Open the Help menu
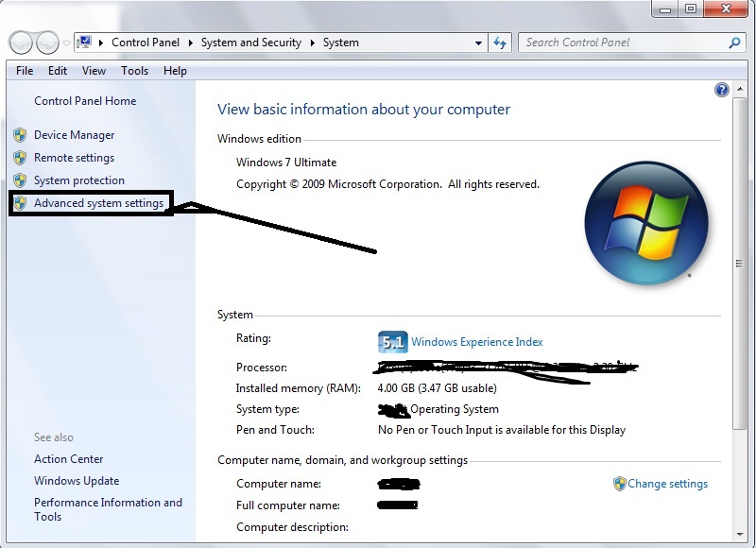Viewport: 756px width, 548px height. pos(175,71)
